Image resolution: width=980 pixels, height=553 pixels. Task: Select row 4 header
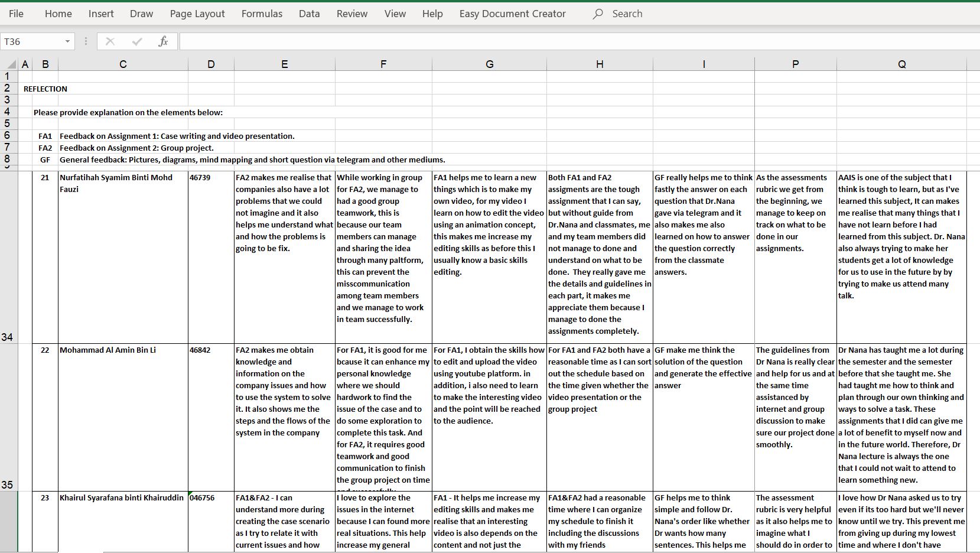[x=9, y=112]
